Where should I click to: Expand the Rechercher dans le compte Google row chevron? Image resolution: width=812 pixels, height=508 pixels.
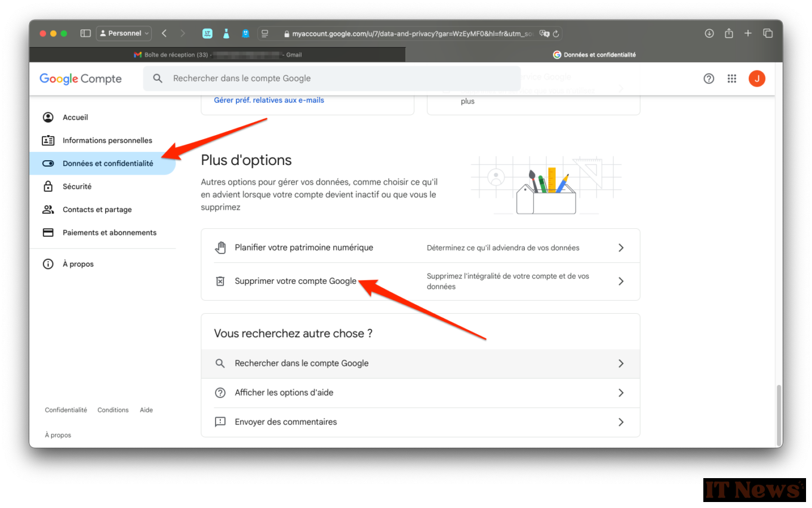coord(621,363)
